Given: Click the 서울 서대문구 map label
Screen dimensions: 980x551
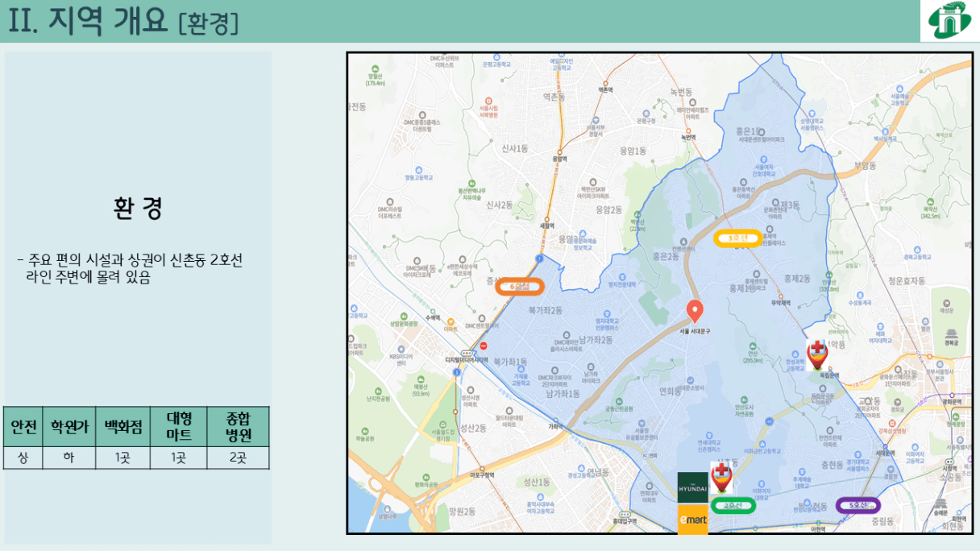Looking at the screenshot, I should tap(695, 331).
